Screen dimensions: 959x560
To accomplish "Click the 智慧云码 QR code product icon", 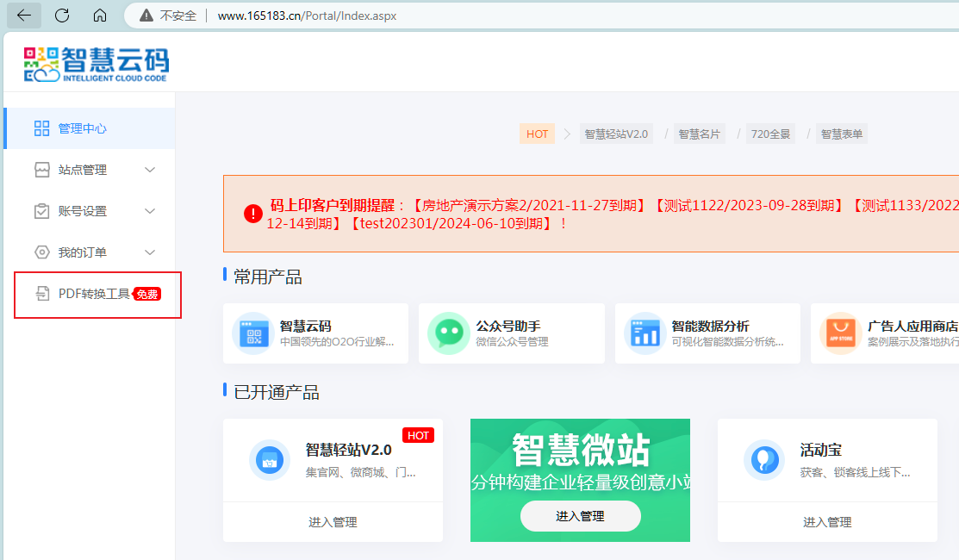I will click(x=252, y=333).
